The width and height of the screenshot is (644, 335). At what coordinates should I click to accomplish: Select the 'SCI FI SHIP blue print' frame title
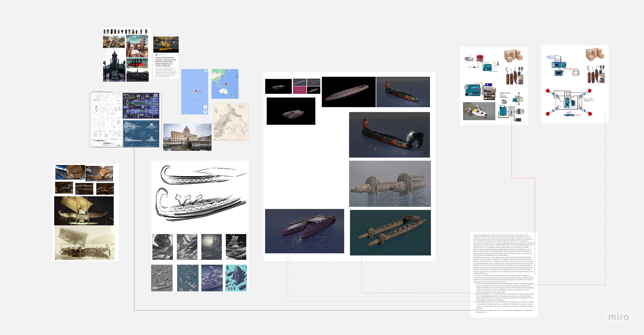tap(102, 92)
